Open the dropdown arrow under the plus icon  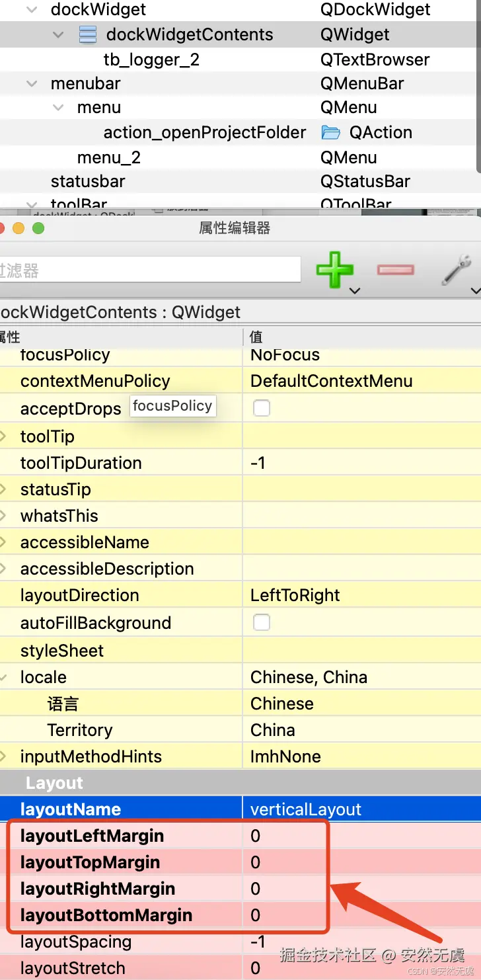[x=355, y=290]
